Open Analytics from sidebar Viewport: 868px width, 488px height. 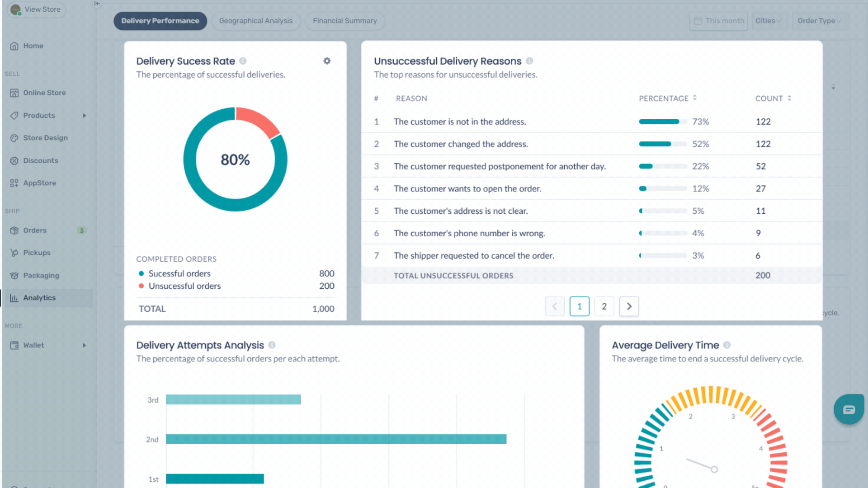tap(39, 298)
